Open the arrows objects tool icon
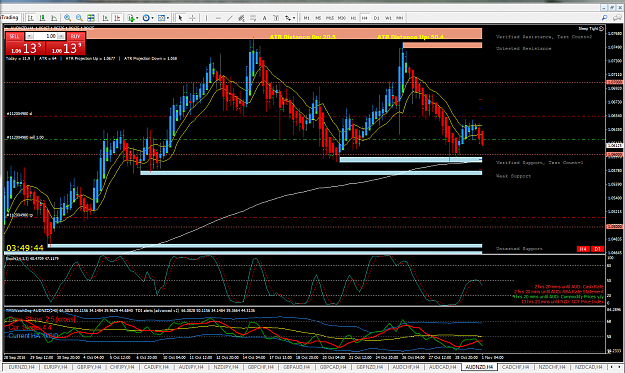625x373 pixels. (288, 18)
